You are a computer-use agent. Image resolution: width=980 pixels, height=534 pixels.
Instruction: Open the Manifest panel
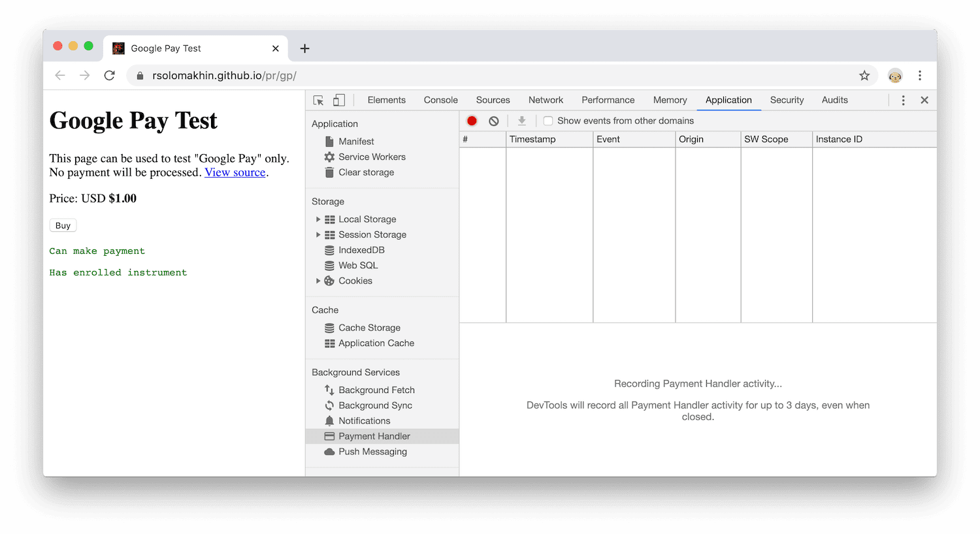click(x=356, y=141)
